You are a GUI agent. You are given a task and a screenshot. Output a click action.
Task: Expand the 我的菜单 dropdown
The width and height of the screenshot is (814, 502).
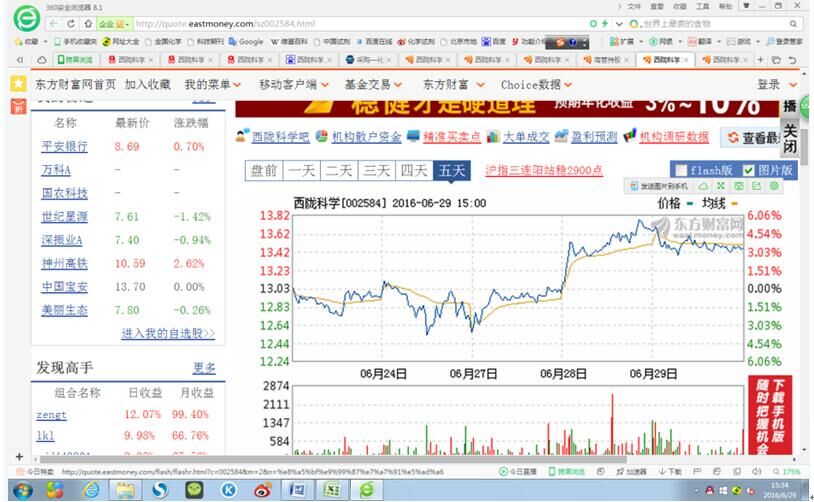point(213,85)
